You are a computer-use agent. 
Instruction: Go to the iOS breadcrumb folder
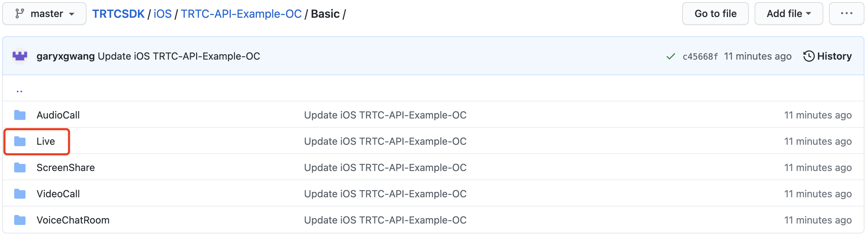click(162, 14)
